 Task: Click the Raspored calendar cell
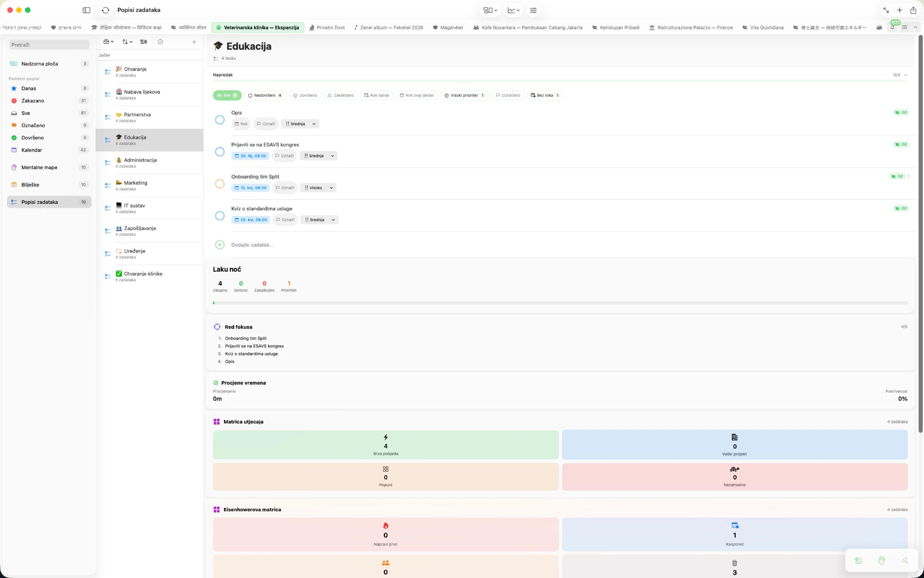[x=735, y=534]
